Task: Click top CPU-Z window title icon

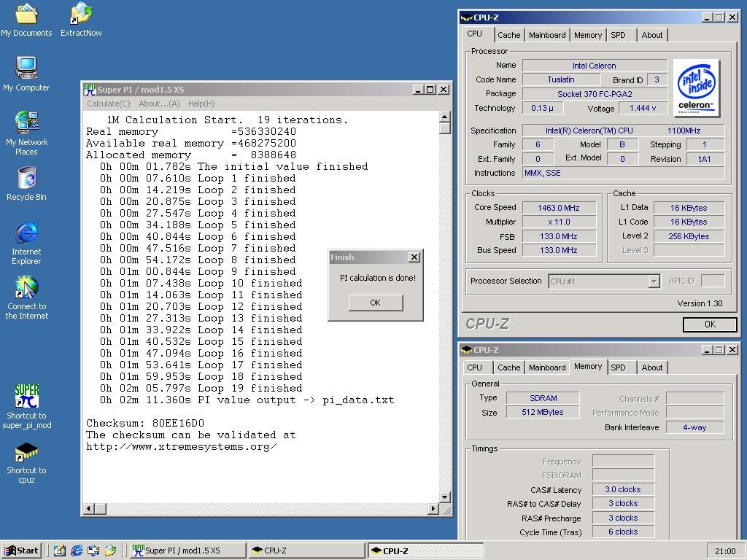Action: coord(466,18)
